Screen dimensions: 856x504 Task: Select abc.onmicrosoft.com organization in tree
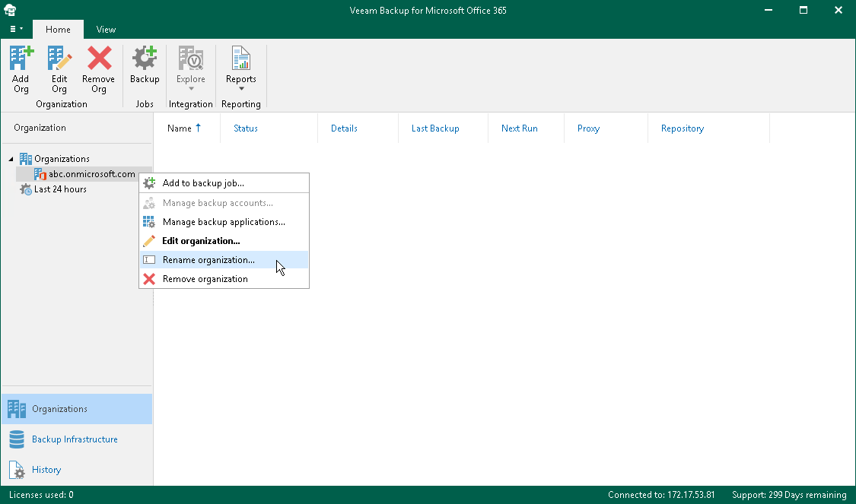[x=92, y=174]
